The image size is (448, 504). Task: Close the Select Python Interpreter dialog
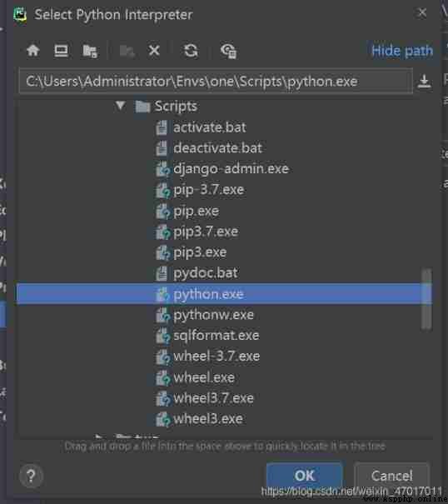pyautogui.click(x=422, y=12)
